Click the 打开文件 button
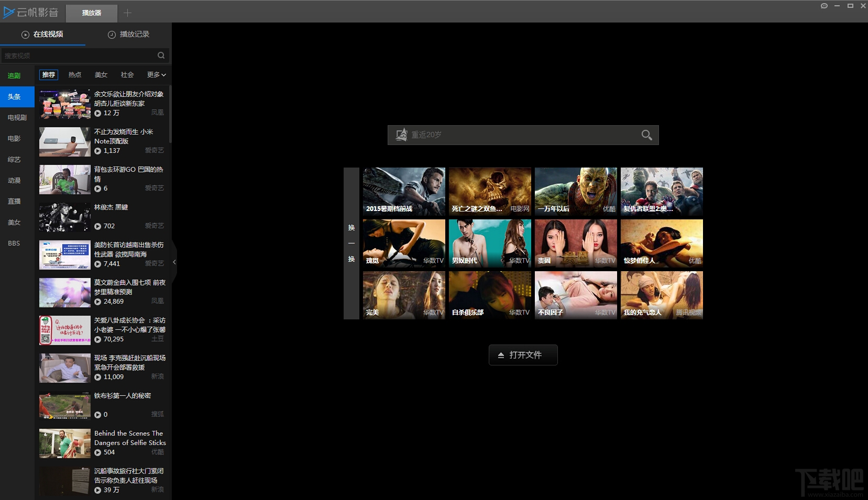Screen dimensions: 868x500 523,355
